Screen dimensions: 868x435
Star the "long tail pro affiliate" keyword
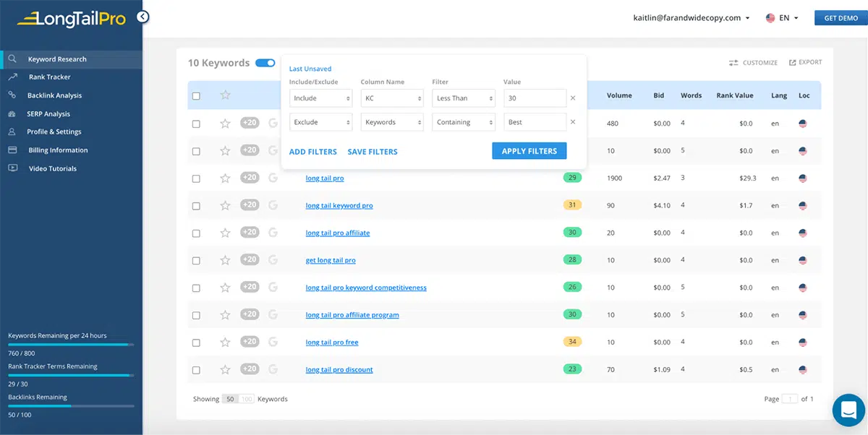click(225, 233)
